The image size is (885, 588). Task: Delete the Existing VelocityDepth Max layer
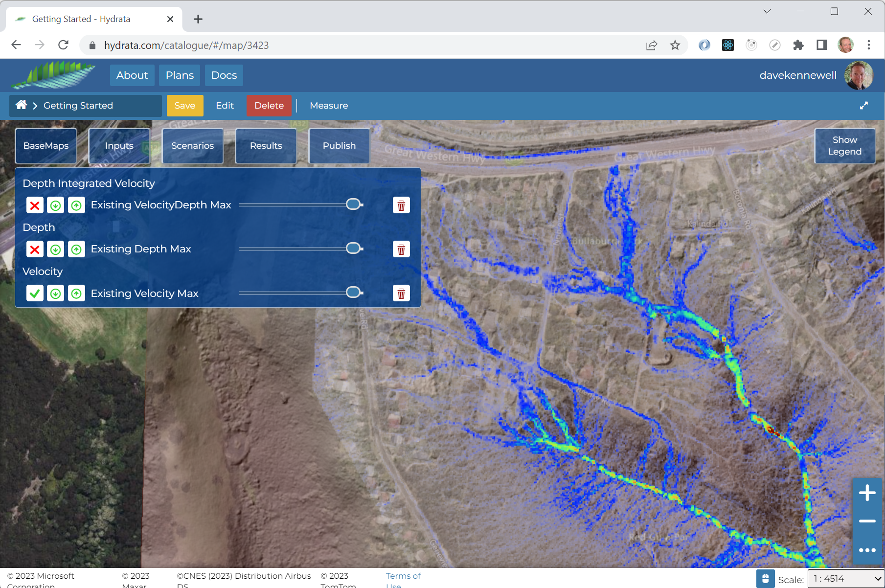(401, 205)
